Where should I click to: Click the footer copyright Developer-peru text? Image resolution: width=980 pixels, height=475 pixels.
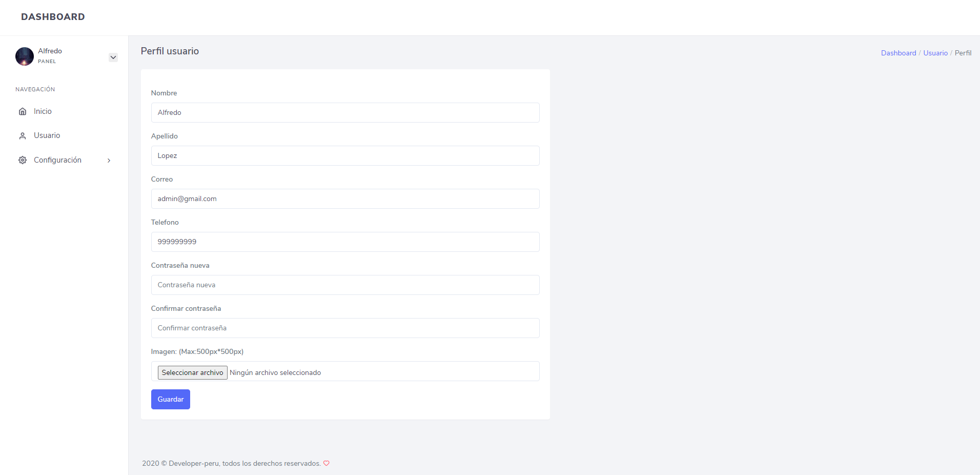pos(231,463)
